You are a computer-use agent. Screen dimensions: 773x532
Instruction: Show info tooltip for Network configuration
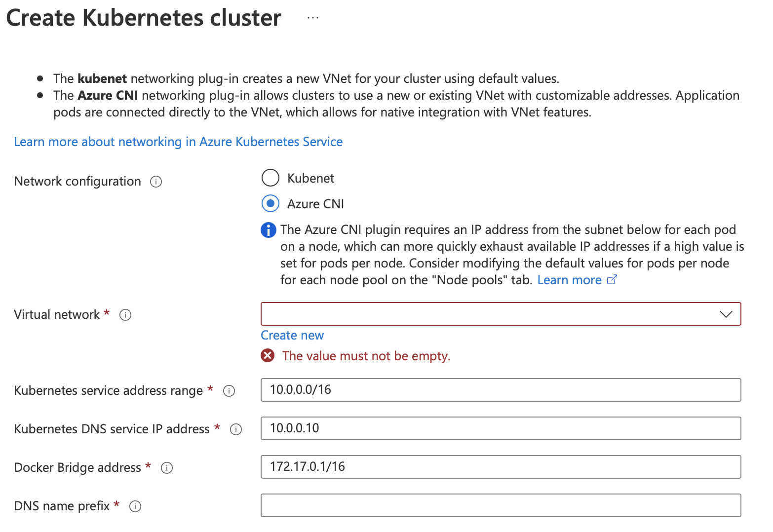[156, 182]
